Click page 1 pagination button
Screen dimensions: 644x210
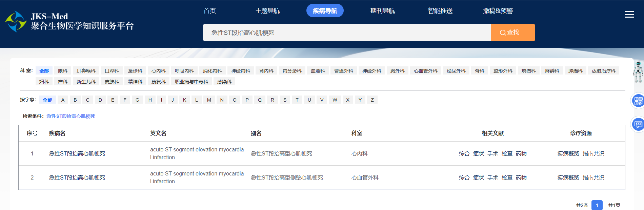coord(597,205)
